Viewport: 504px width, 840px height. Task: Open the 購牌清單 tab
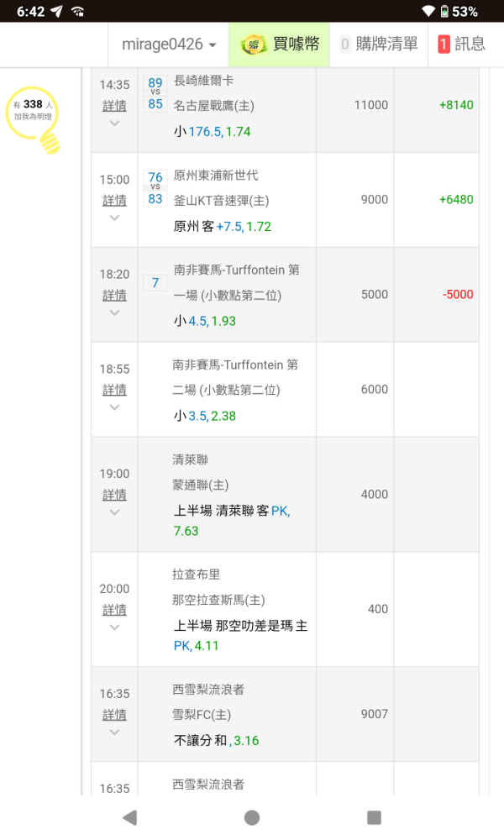tap(379, 45)
